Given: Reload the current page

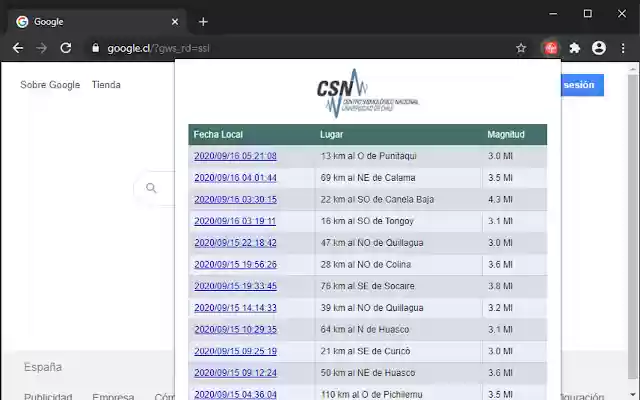Looking at the screenshot, I should pyautogui.click(x=66, y=48).
